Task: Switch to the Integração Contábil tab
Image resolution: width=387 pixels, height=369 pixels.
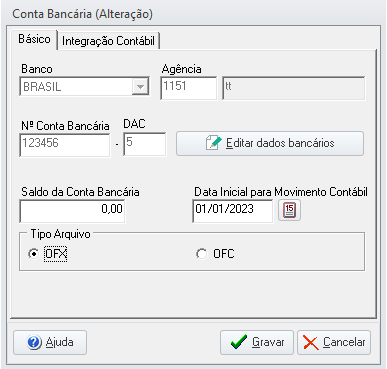Action: point(109,41)
